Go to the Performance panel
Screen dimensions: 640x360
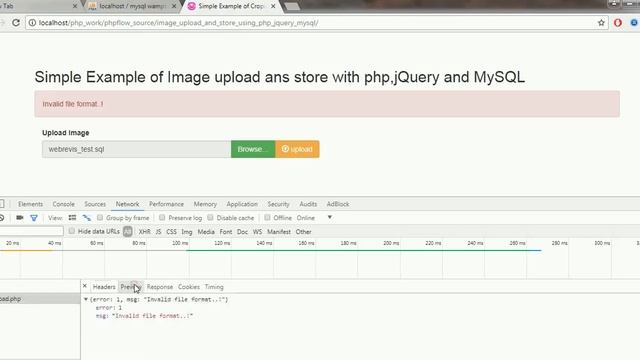(166, 204)
